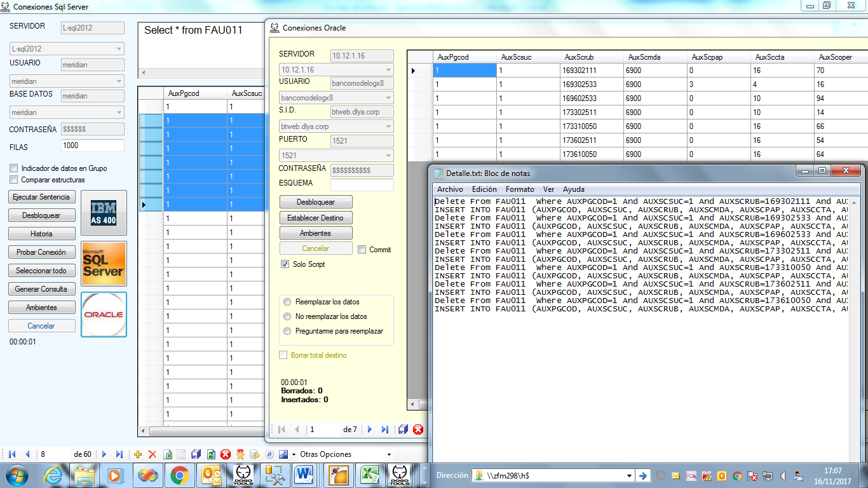868x488 pixels.
Task: Go to first record in SQL Server navigator
Action: [11, 454]
